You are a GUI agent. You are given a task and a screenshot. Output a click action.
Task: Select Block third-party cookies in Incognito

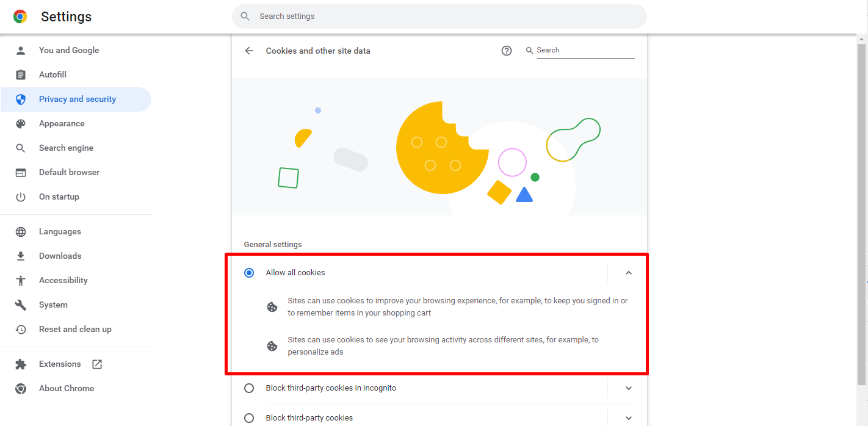point(249,388)
